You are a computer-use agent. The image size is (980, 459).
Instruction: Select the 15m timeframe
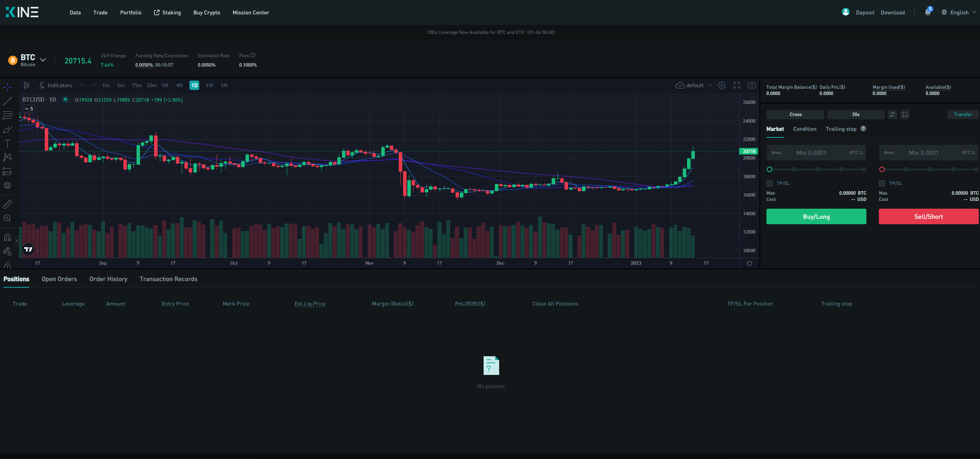(x=137, y=85)
